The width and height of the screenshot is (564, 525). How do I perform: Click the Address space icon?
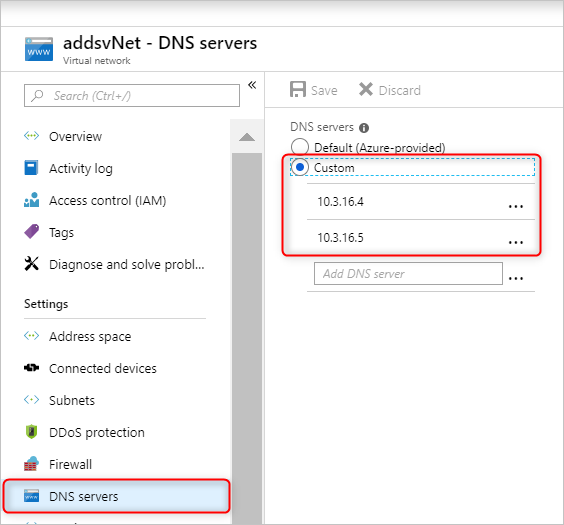point(31,335)
